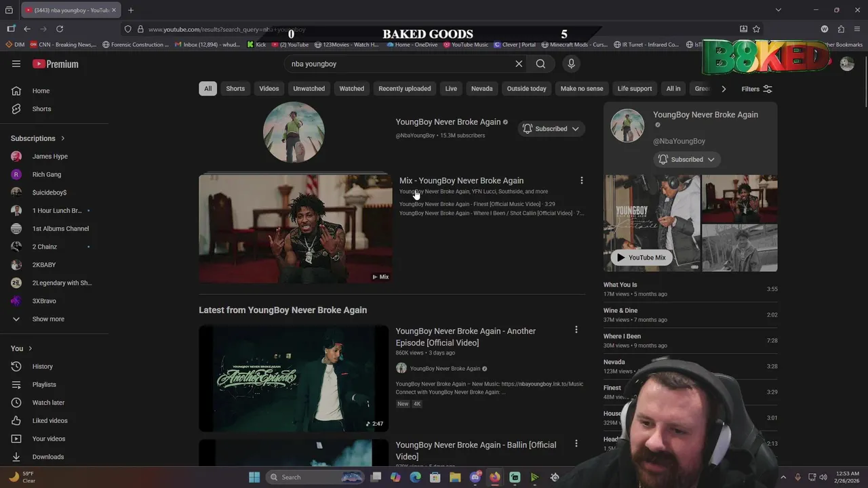The height and width of the screenshot is (488, 868).
Task: Select the Videos filter chip
Action: [x=269, y=89]
